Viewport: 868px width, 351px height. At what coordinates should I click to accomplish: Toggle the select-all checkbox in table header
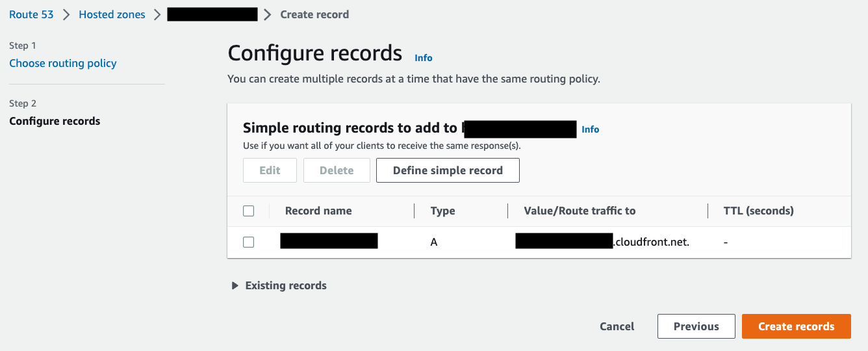pyautogui.click(x=248, y=211)
